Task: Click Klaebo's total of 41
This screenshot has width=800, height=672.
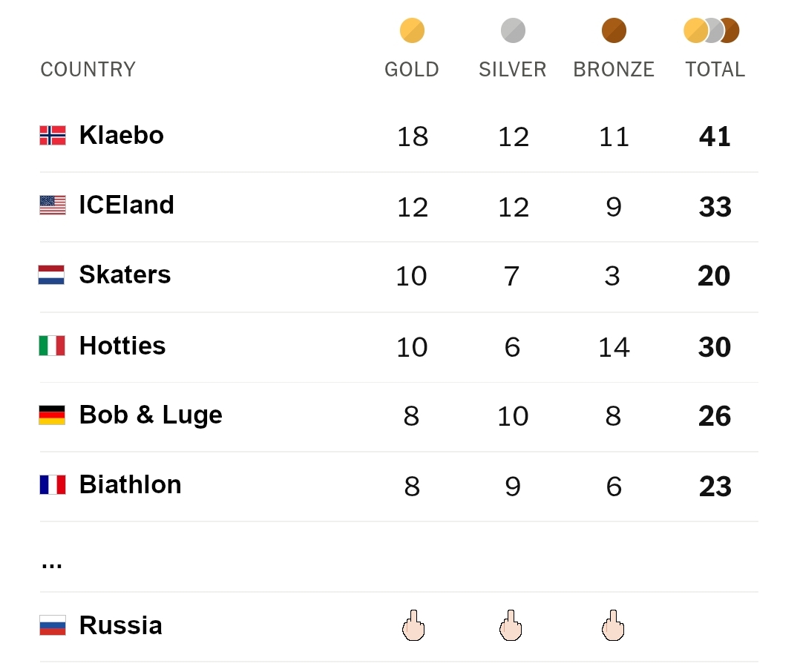Action: coord(715,137)
